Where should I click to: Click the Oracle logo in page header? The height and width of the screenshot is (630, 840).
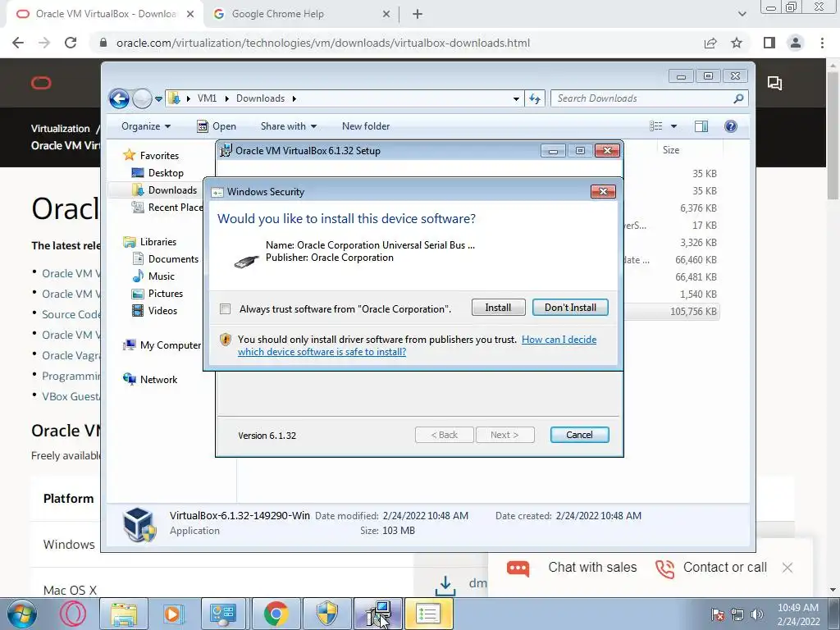(41, 83)
